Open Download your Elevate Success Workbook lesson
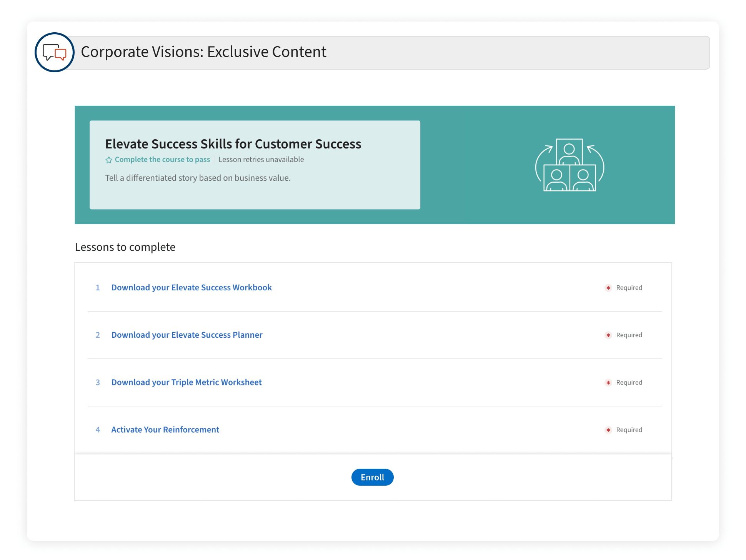 click(191, 287)
